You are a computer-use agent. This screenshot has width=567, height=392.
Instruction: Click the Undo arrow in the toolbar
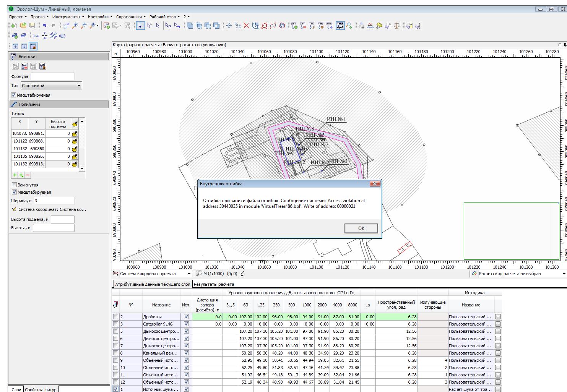[44, 26]
